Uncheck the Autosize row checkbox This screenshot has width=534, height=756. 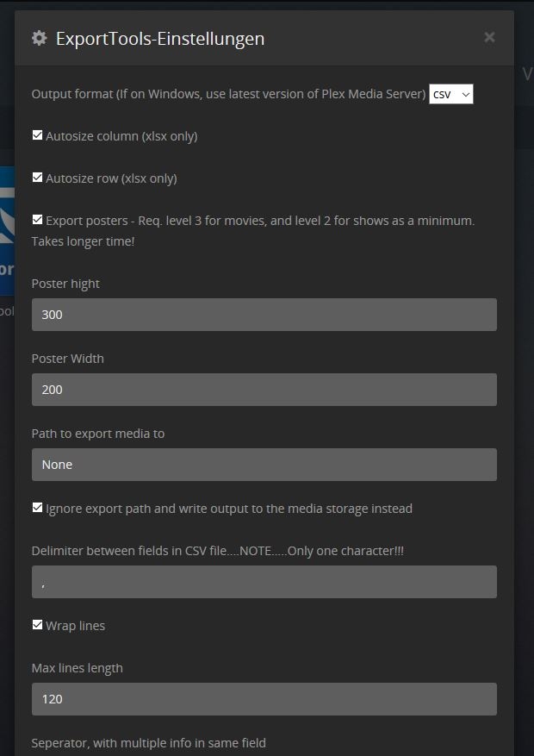(37, 178)
